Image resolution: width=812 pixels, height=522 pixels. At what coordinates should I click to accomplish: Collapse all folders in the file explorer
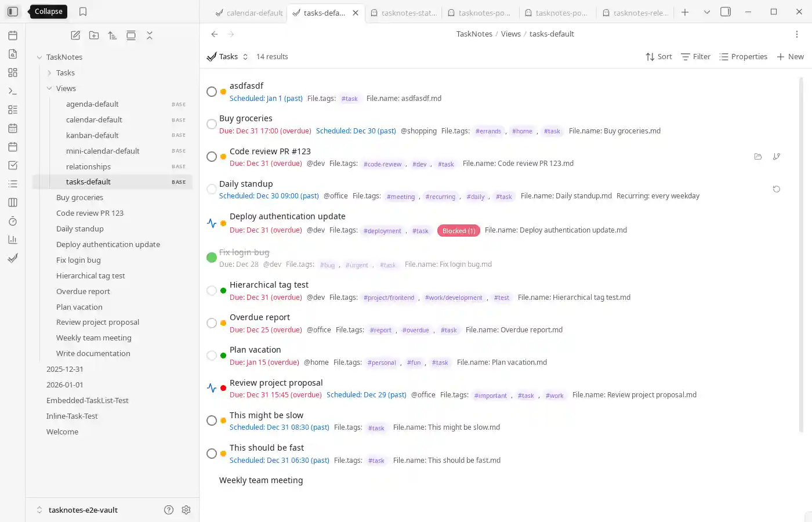point(150,35)
